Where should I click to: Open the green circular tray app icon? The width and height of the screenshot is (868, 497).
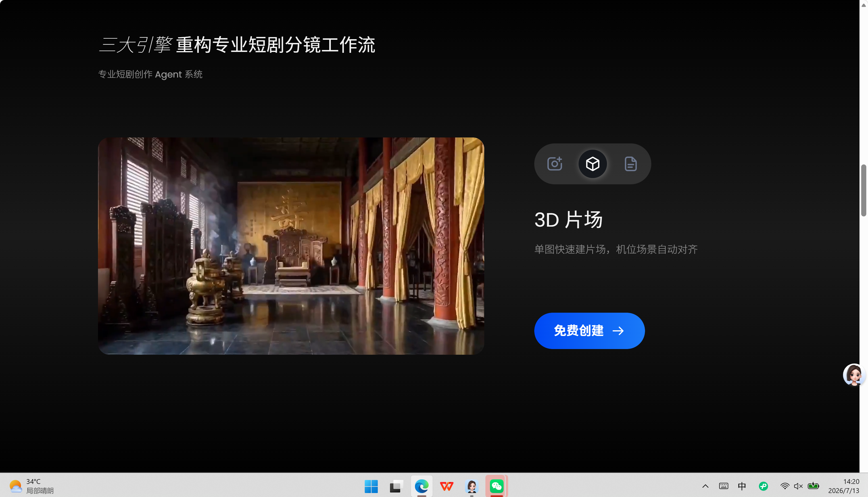click(x=763, y=486)
